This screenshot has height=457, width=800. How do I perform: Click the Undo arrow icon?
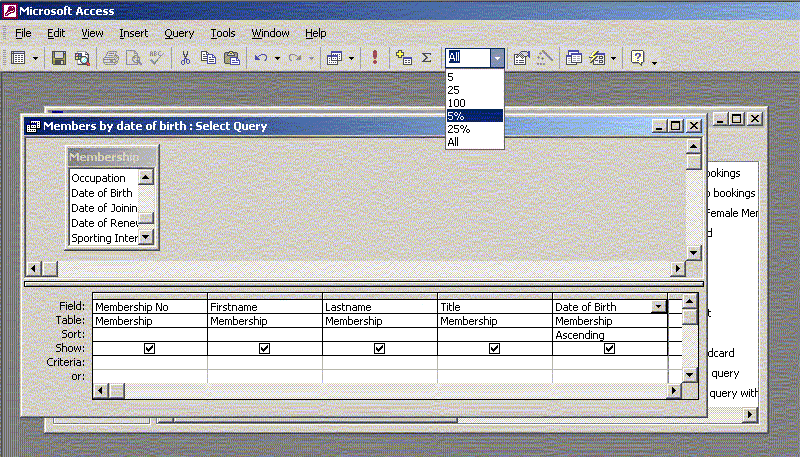[260, 58]
